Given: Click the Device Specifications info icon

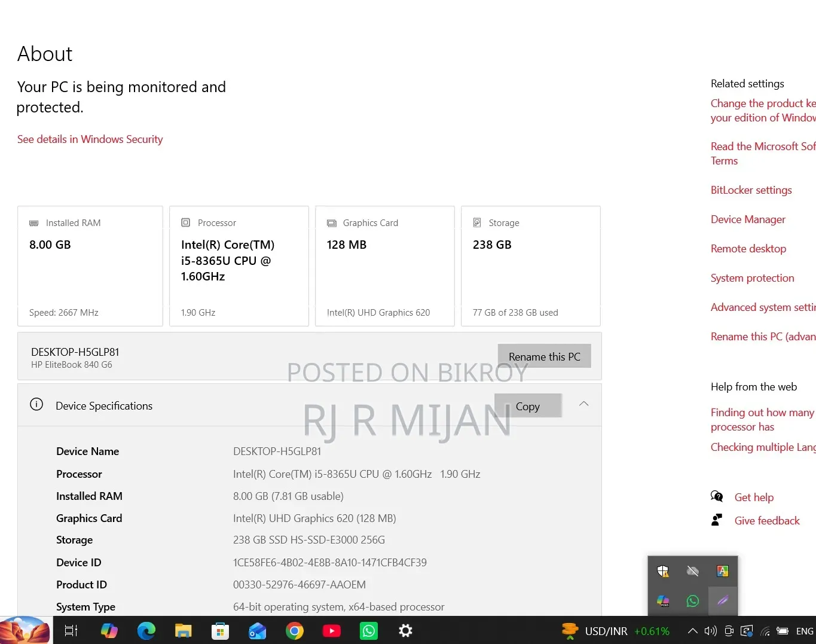Looking at the screenshot, I should point(36,405).
